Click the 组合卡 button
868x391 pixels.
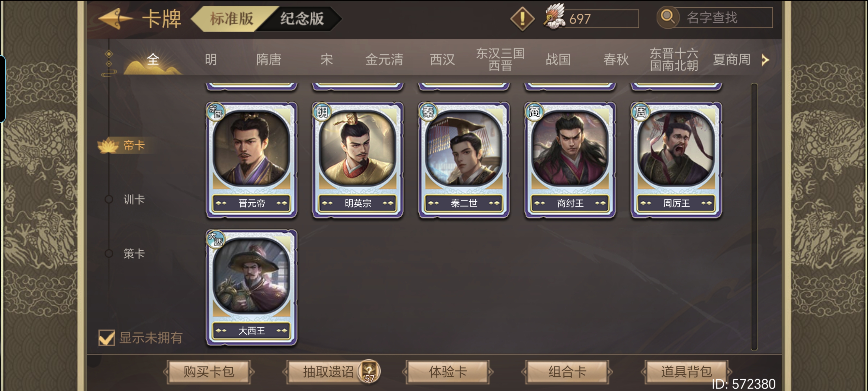pos(567,372)
